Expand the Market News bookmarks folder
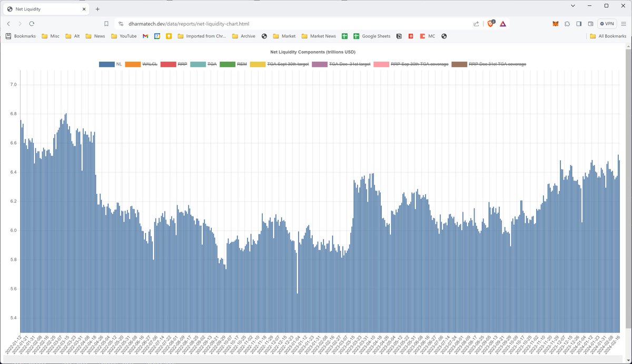This screenshot has width=632, height=364. tap(319, 36)
